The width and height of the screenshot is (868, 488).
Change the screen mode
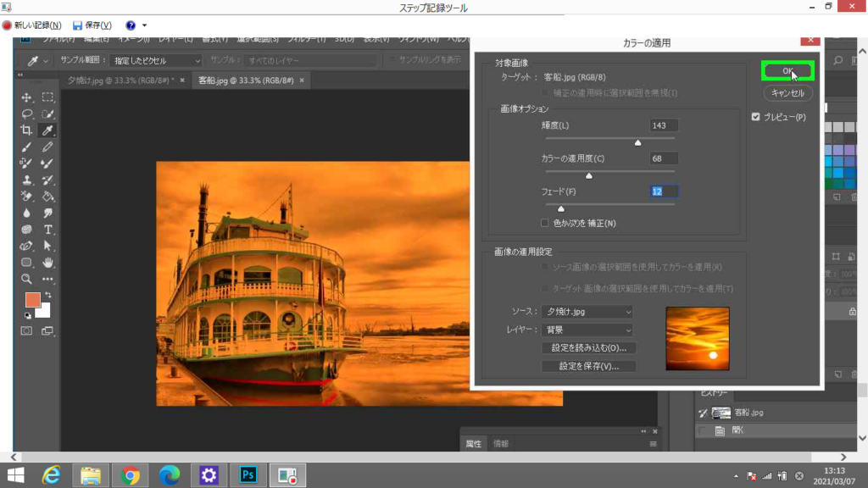point(47,331)
